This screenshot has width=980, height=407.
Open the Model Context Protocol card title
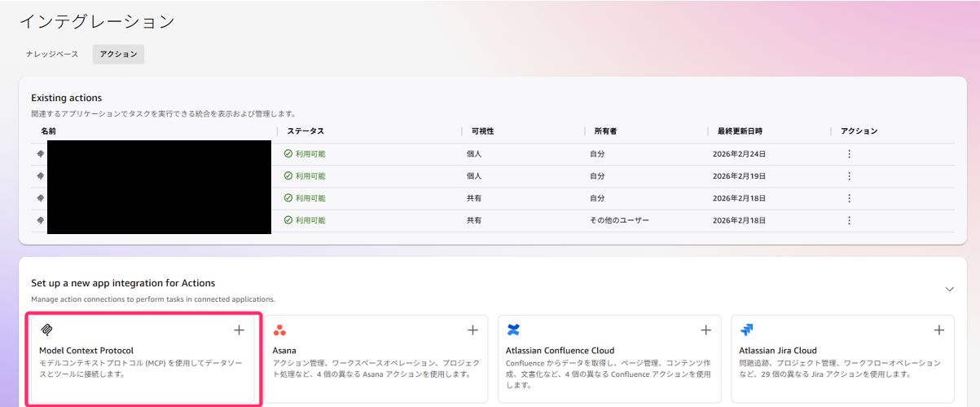point(86,351)
